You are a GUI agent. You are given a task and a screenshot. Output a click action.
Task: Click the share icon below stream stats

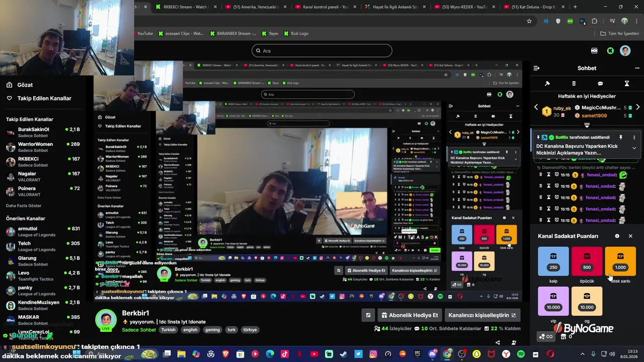(x=498, y=342)
